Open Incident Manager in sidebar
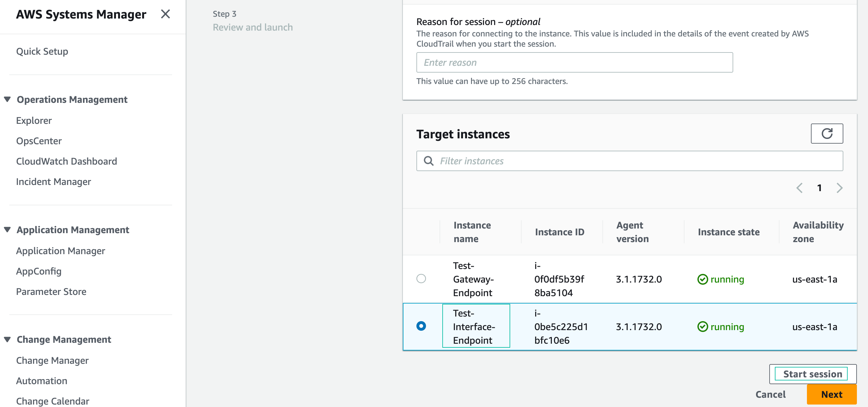868x407 pixels. click(x=54, y=182)
